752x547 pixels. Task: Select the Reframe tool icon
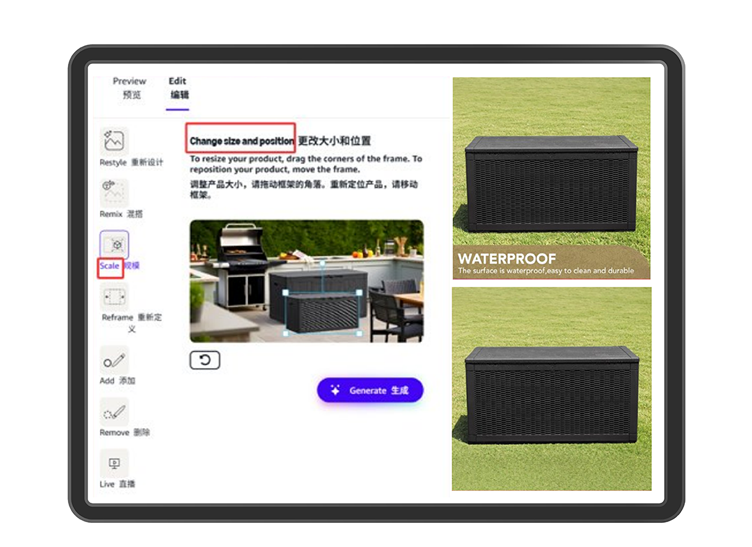[114, 297]
